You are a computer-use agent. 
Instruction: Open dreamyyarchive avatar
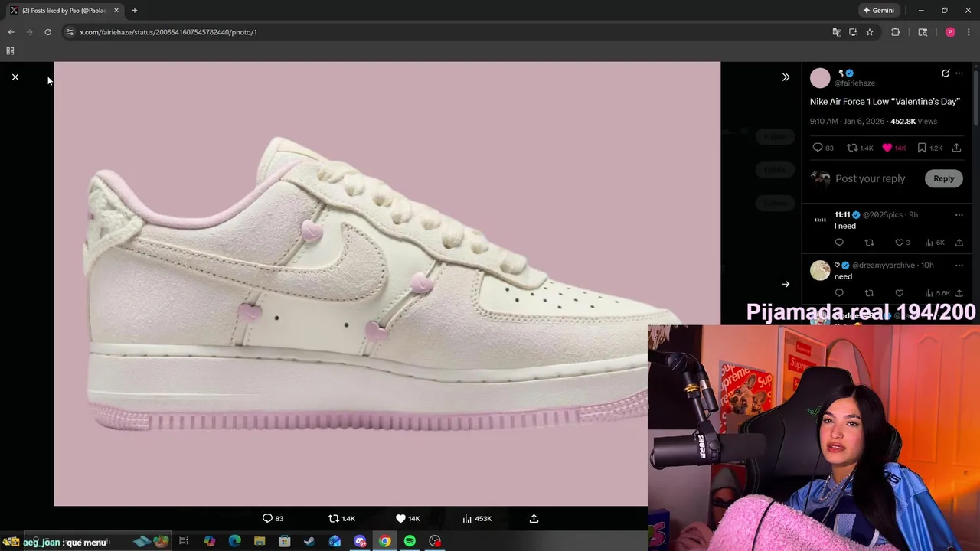820,270
